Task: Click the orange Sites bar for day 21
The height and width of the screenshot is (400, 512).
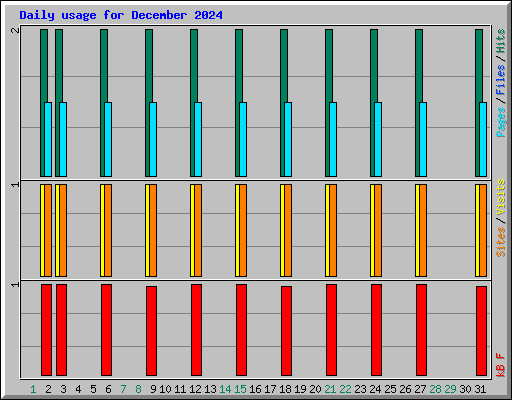Action: (x=333, y=230)
